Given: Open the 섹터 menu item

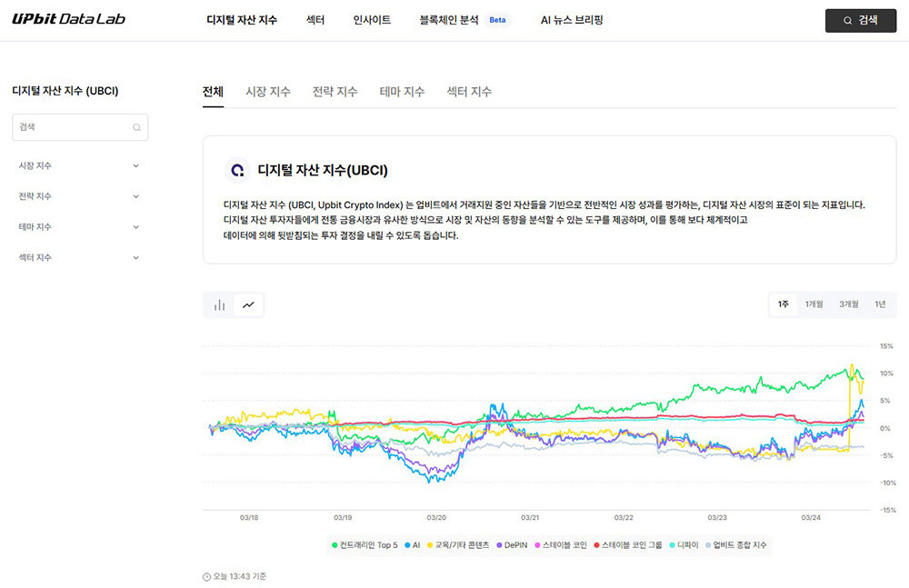Looking at the screenshot, I should (315, 20).
